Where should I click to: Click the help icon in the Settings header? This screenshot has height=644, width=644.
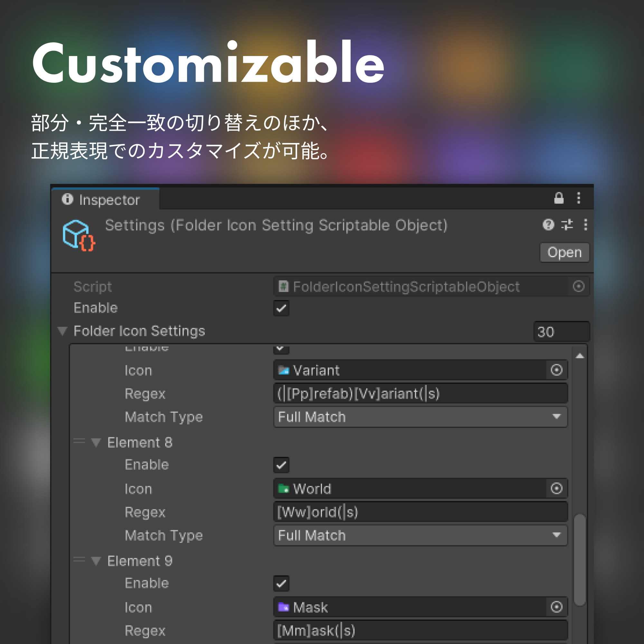click(x=548, y=225)
